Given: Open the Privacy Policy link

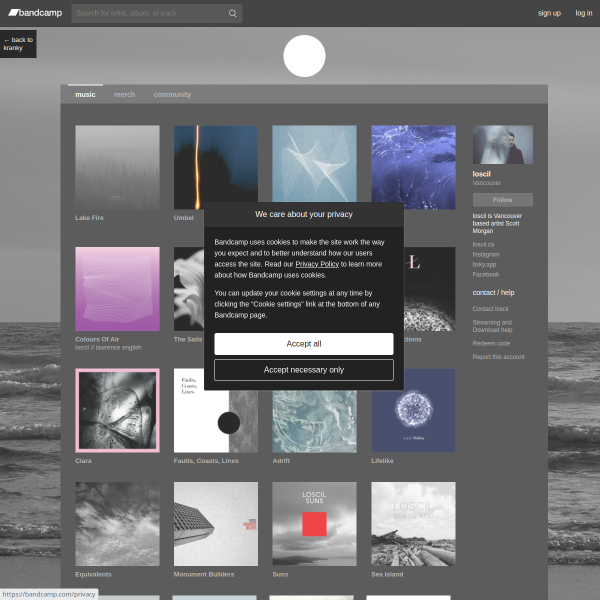Looking at the screenshot, I should click(x=316, y=264).
